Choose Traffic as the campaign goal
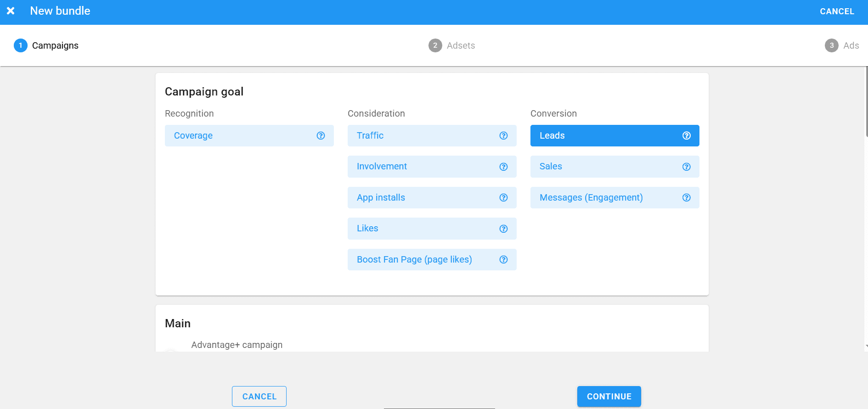 (423, 135)
